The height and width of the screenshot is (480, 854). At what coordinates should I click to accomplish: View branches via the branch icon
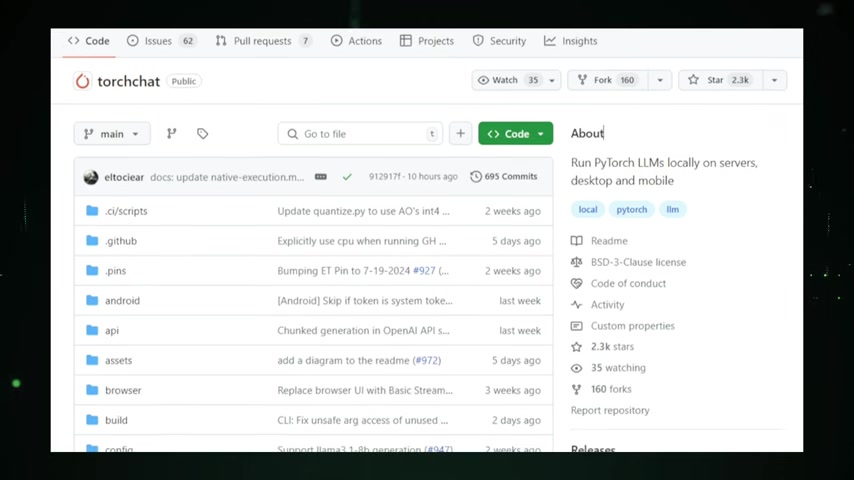point(172,133)
